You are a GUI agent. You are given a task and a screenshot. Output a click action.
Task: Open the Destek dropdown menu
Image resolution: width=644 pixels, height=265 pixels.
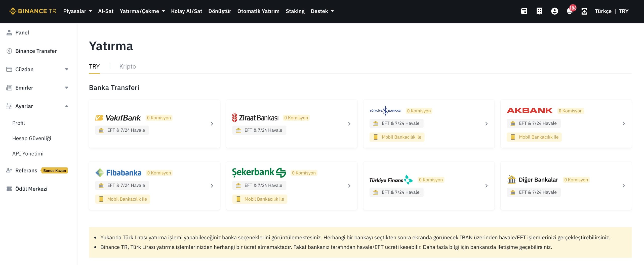[322, 11]
